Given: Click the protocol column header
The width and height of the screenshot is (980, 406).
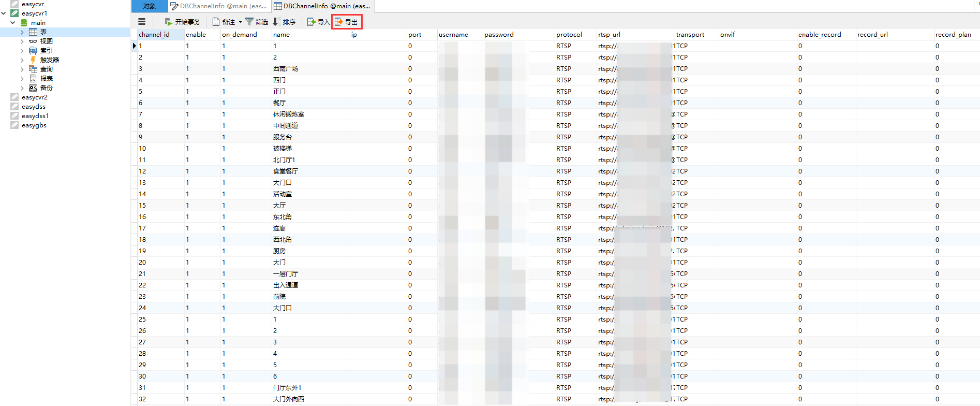Looking at the screenshot, I should [576, 35].
